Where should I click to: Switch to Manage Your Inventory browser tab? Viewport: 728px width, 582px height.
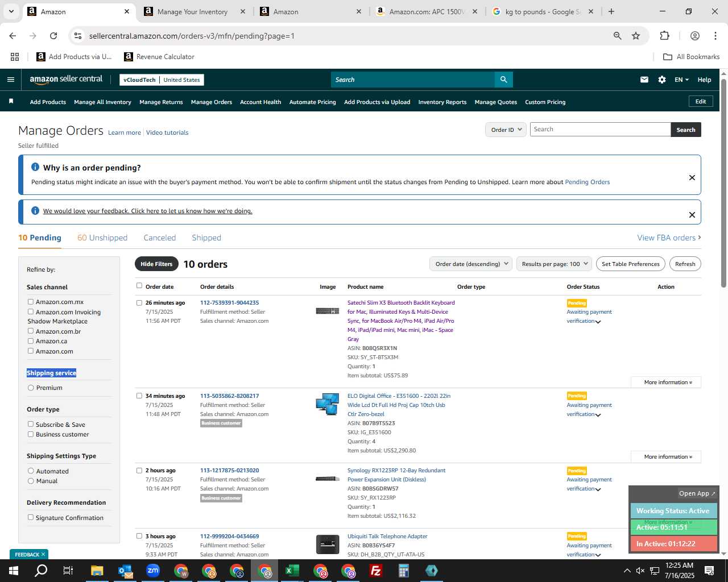[192, 11]
